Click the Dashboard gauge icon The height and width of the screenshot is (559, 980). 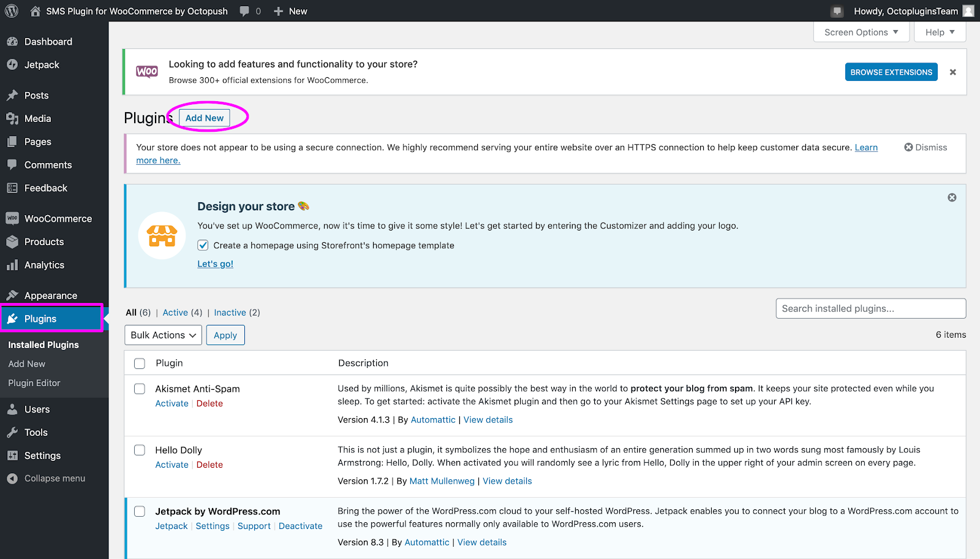12,42
